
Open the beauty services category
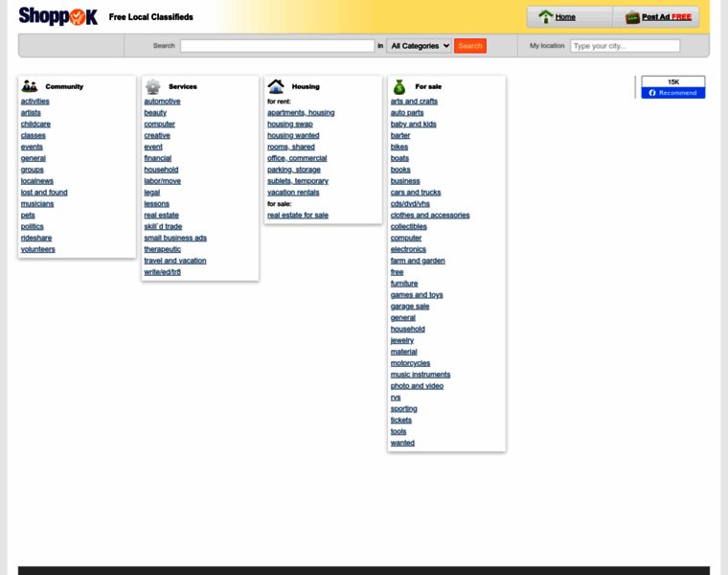coord(155,112)
